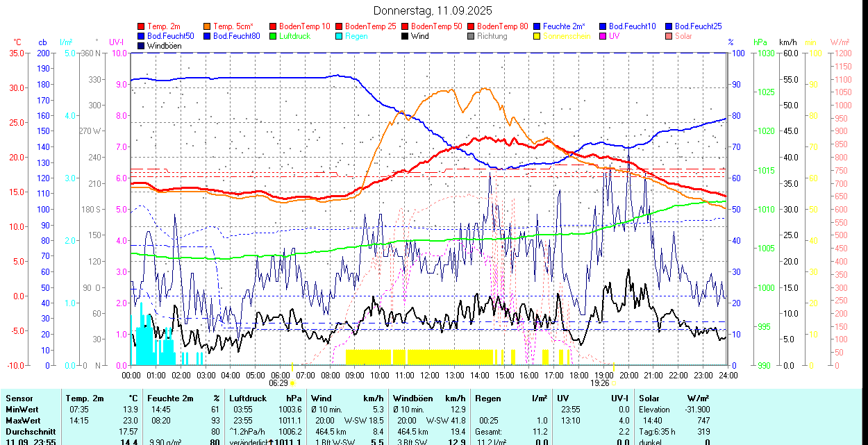
Task: Click the MaxWert row label
Action: click(x=24, y=421)
